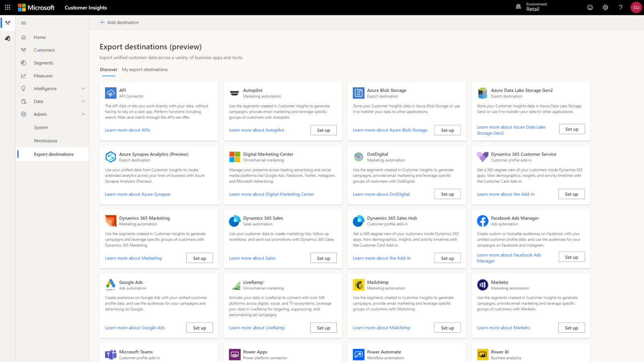The width and height of the screenshot is (644, 362).
Task: Expand the Data menu chevron
Action: click(x=83, y=101)
